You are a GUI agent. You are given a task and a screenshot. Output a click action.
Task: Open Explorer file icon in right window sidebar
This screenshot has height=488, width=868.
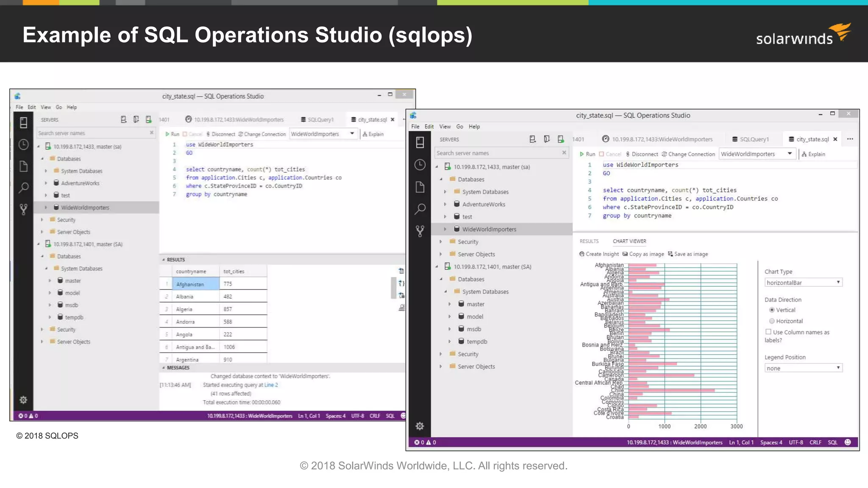(420, 187)
